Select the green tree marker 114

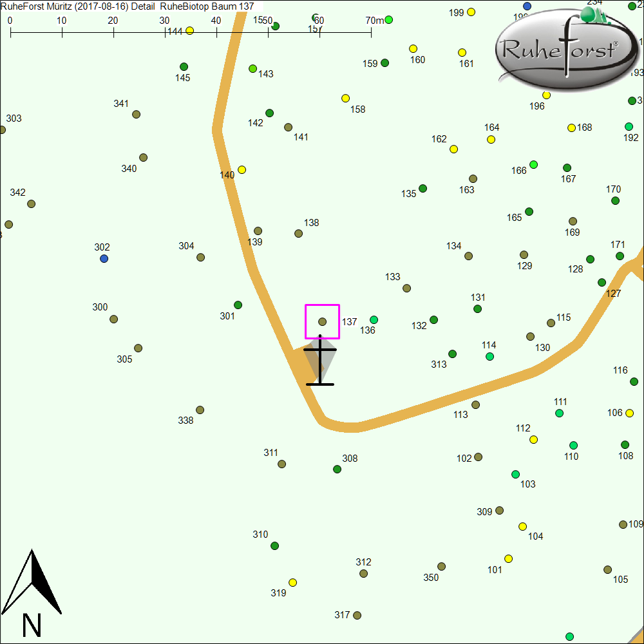[x=489, y=357]
